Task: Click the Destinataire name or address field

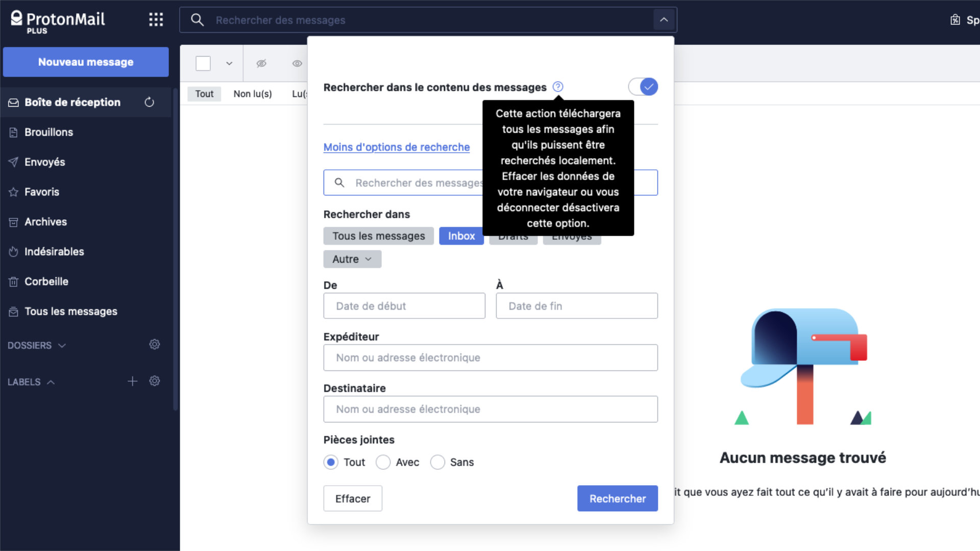Action: point(491,409)
